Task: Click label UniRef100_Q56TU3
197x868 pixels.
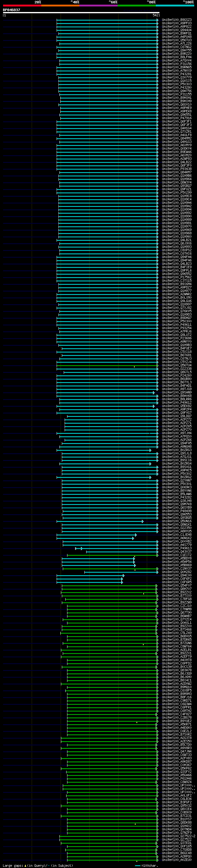Action: pyautogui.click(x=177, y=40)
